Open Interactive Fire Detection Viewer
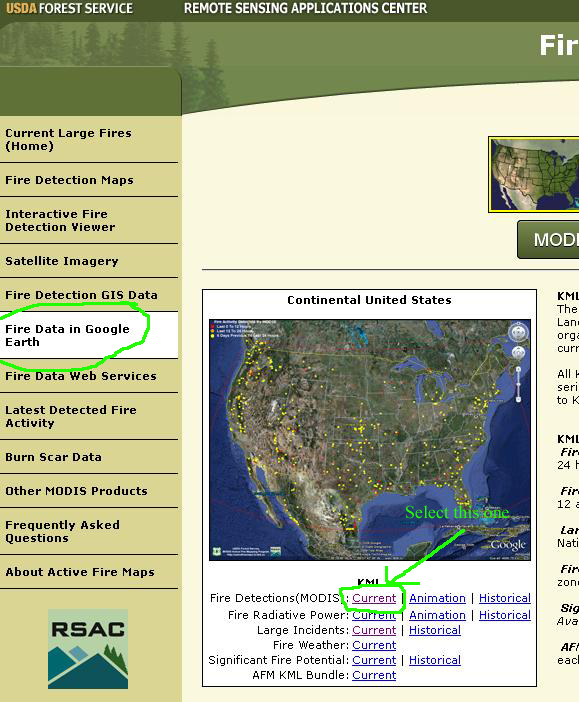This screenshot has width=579, height=702. tap(60, 220)
